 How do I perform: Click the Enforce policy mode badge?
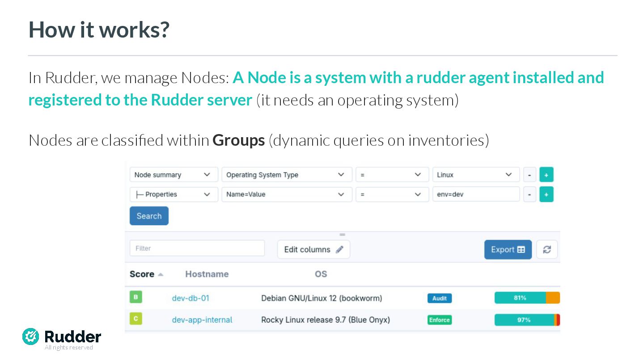pos(439,320)
